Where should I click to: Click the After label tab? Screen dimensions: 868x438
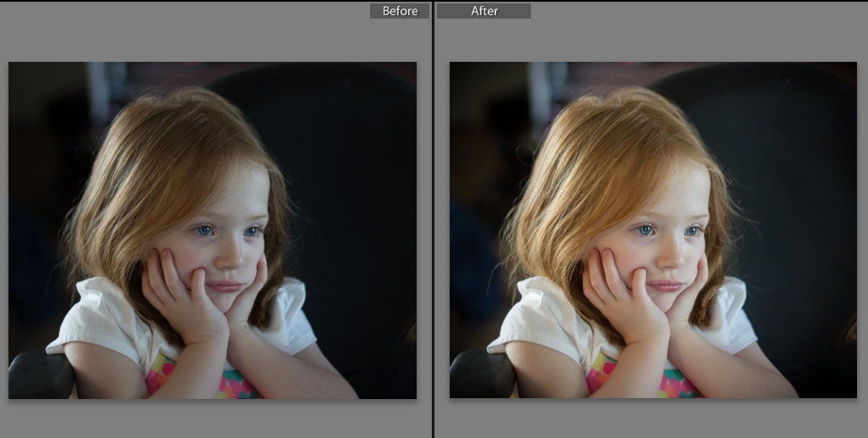[484, 11]
